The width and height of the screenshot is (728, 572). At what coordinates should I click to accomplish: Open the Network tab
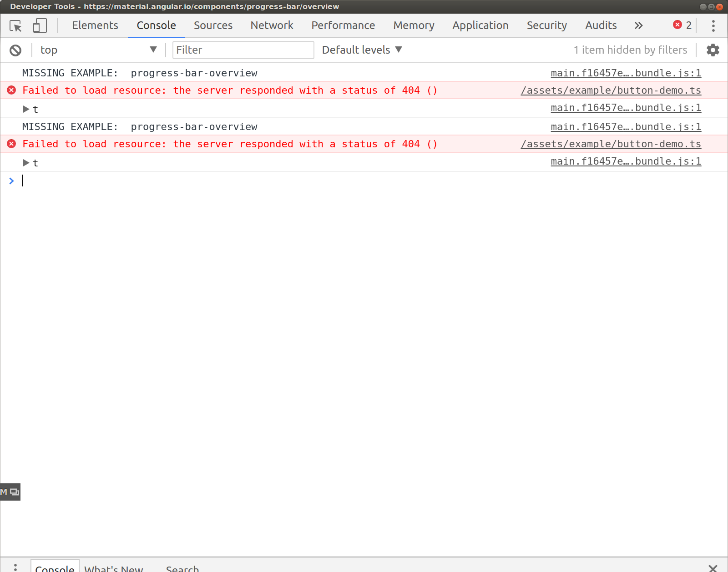272,25
